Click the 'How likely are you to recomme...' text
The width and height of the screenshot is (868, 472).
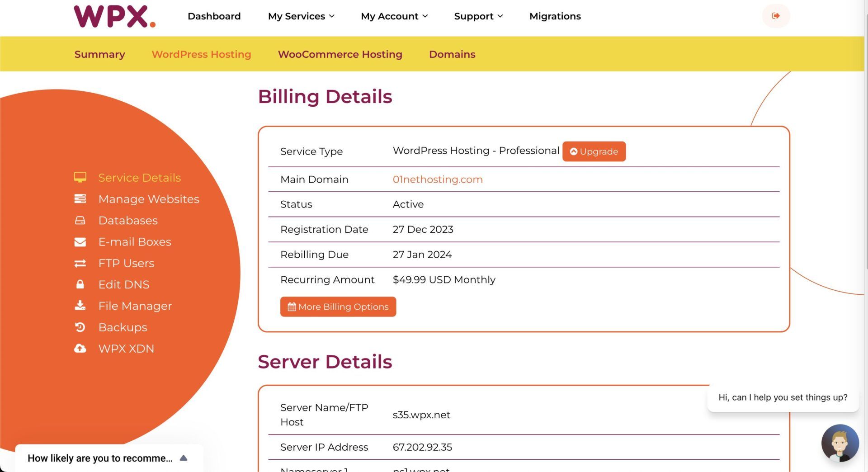point(100,458)
